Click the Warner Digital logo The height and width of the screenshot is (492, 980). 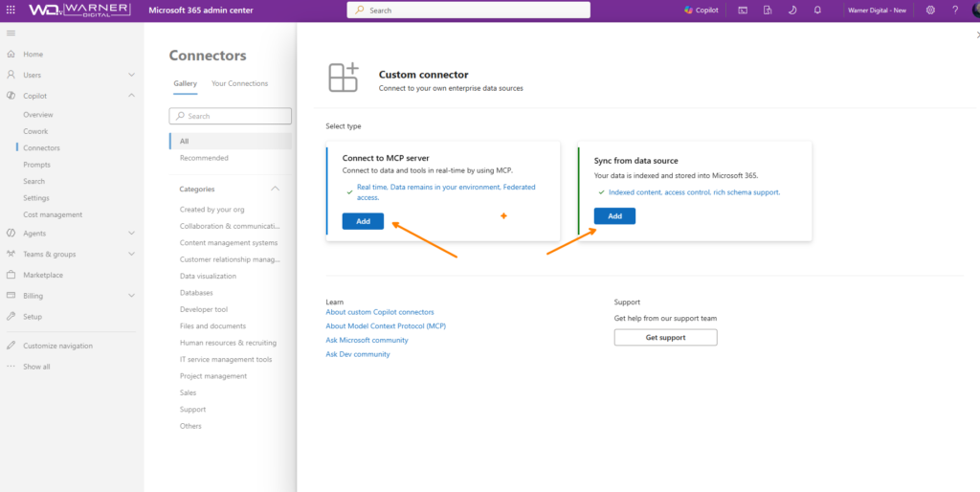pos(79,10)
